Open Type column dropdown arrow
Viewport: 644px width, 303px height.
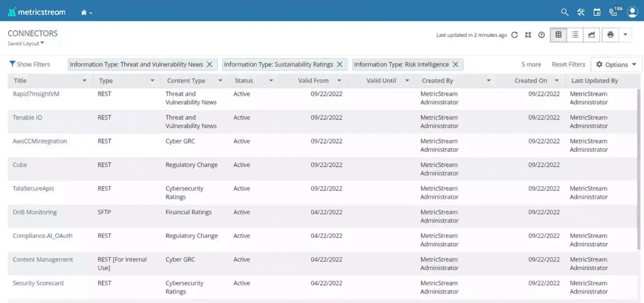[x=152, y=81]
